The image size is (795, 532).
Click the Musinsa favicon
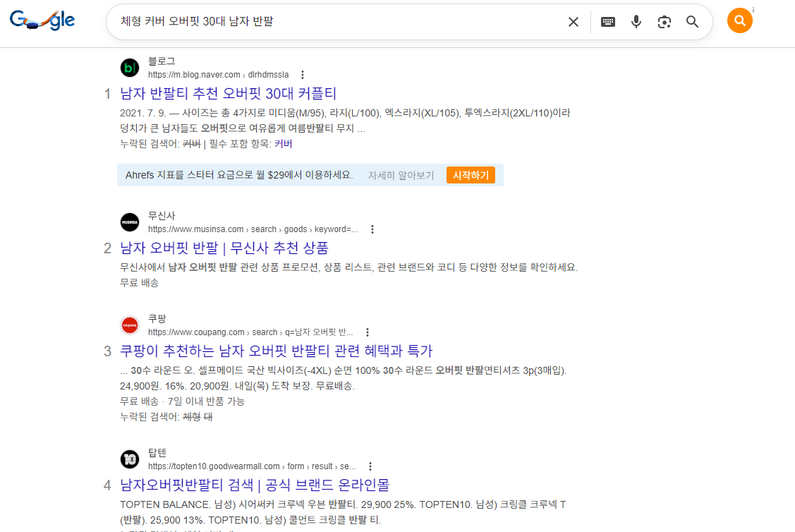(130, 222)
